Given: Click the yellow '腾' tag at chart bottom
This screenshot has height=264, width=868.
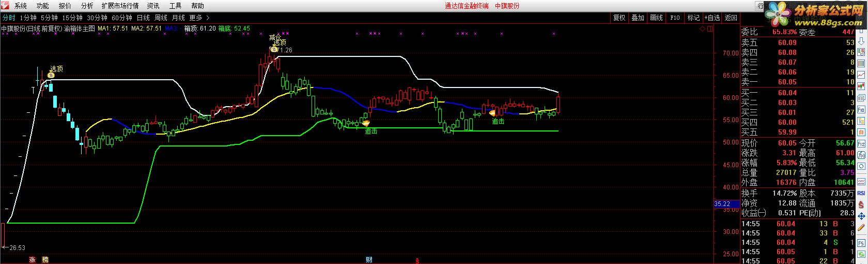Looking at the screenshot, I should 45,260.
